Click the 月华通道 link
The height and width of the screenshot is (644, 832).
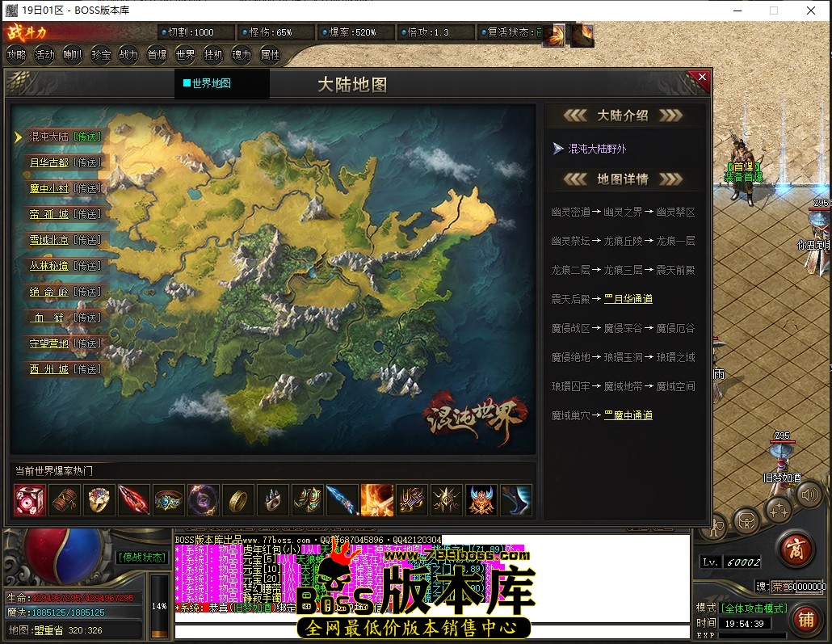pos(628,299)
